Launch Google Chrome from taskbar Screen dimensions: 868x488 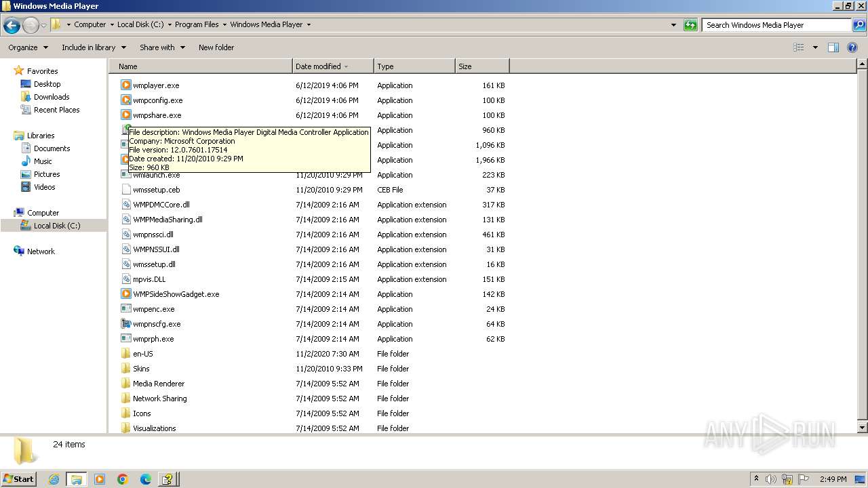point(123,479)
